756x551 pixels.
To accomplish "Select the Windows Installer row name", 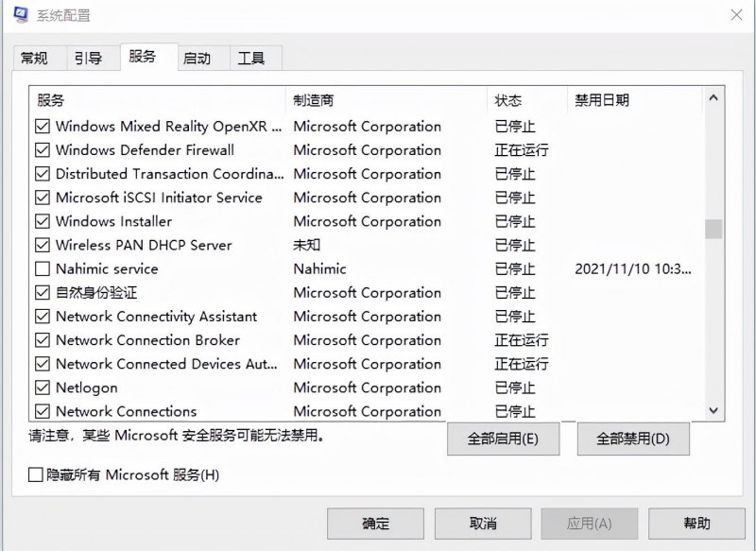I will click(x=113, y=221).
